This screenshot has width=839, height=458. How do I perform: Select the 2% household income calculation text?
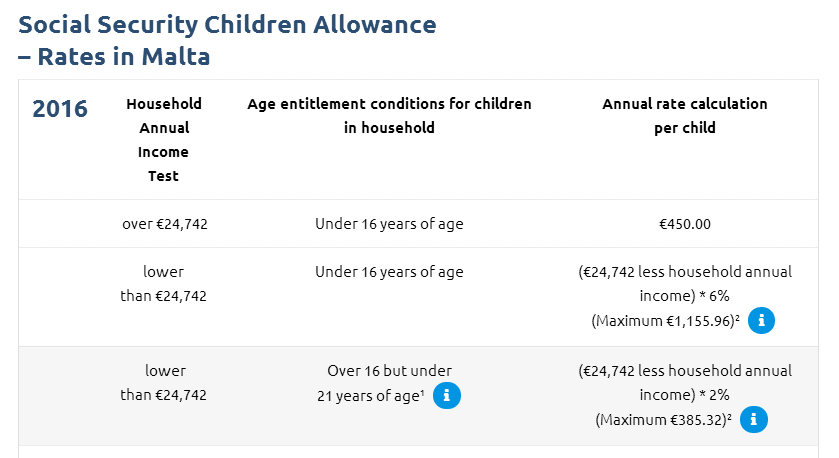point(685,383)
